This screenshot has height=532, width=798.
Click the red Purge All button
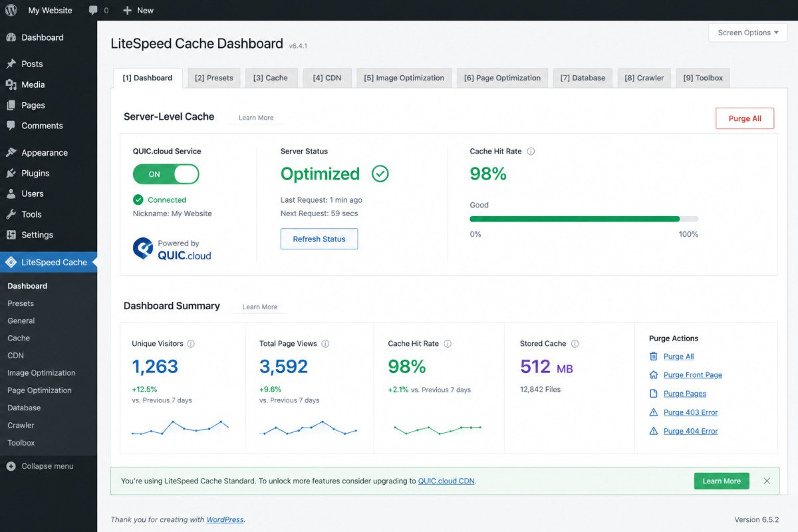[x=745, y=118]
